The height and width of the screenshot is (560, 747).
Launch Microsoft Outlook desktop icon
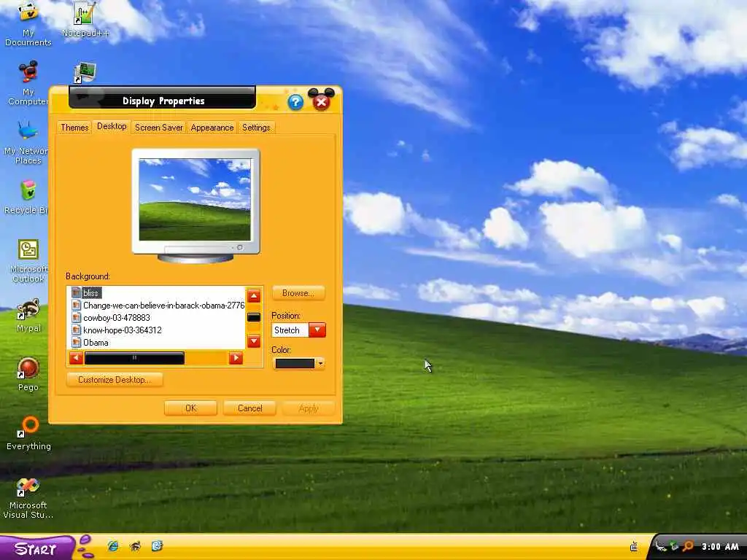[x=28, y=261]
